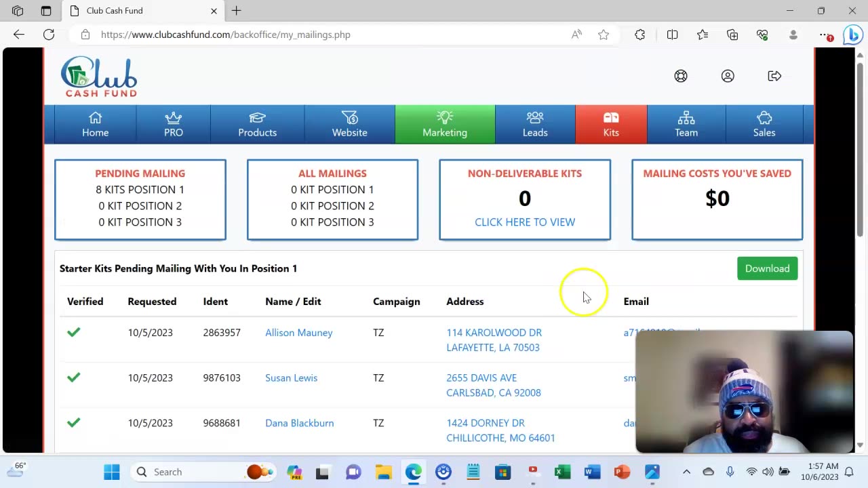Image resolution: width=868 pixels, height=488 pixels.
Task: Click Ident value 9876103
Action: pyautogui.click(x=222, y=378)
